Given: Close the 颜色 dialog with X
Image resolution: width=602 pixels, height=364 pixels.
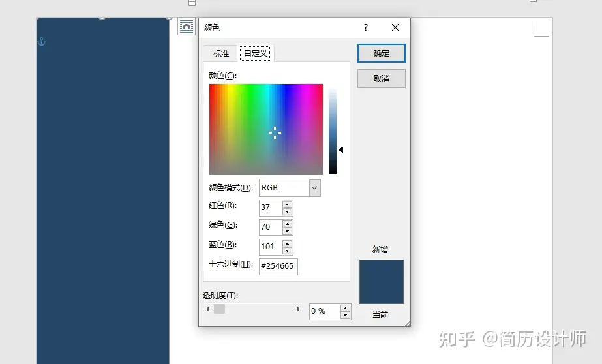Looking at the screenshot, I should 395,27.
